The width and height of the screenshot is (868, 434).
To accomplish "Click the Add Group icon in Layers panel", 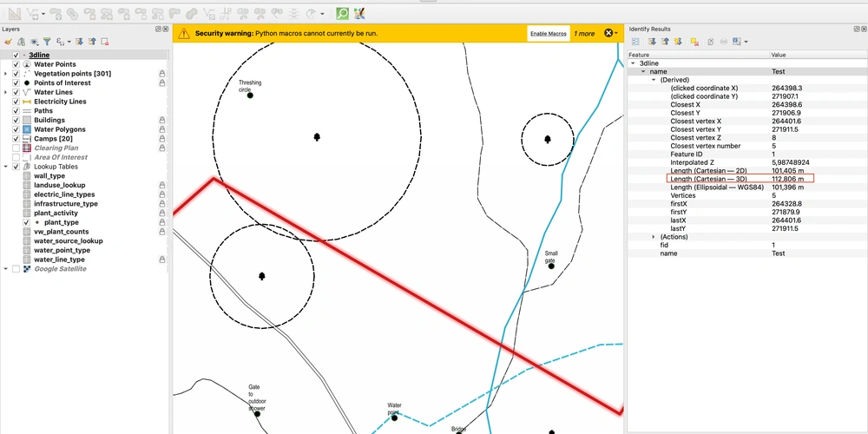I will tap(21, 42).
